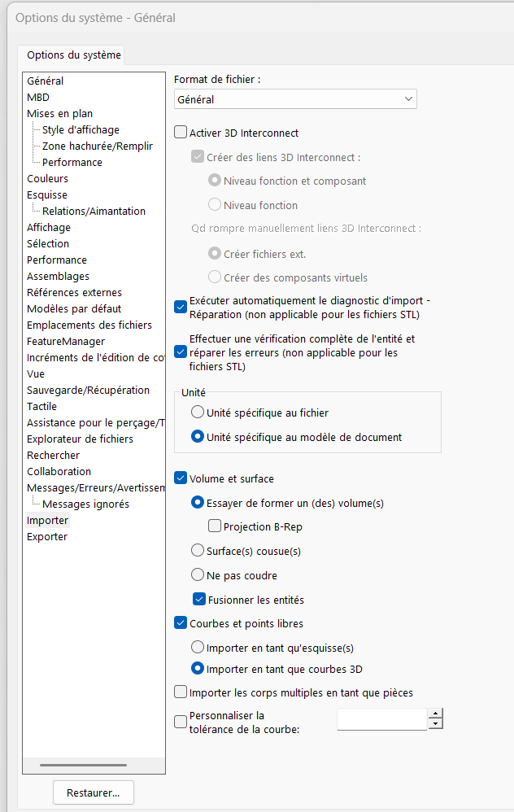514x812 pixels.
Task: Choose Importer en tant qu'esquisse(s)
Action: coord(197,648)
